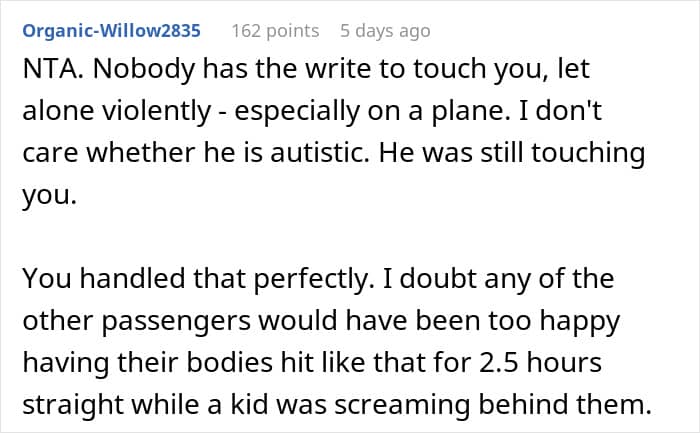Viewport: 700px width, 433px height.
Task: Click the word 'handled' in the second paragraph
Action: [x=133, y=279]
